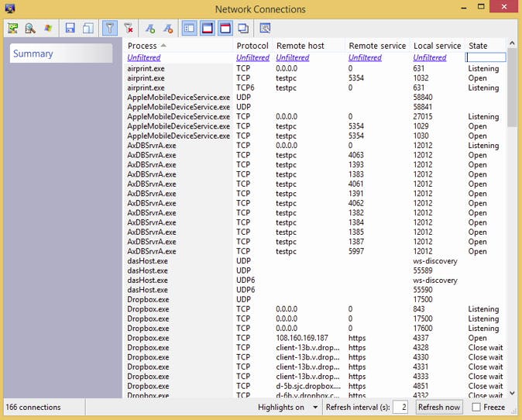Click the cascaded windows toolbar icon
This screenshot has height=420, width=522.
243,28
